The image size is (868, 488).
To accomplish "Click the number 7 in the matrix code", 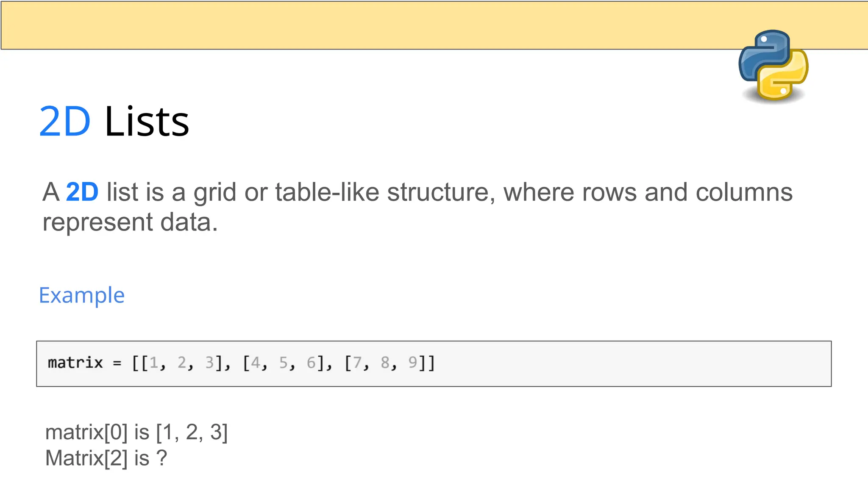I will pos(357,363).
